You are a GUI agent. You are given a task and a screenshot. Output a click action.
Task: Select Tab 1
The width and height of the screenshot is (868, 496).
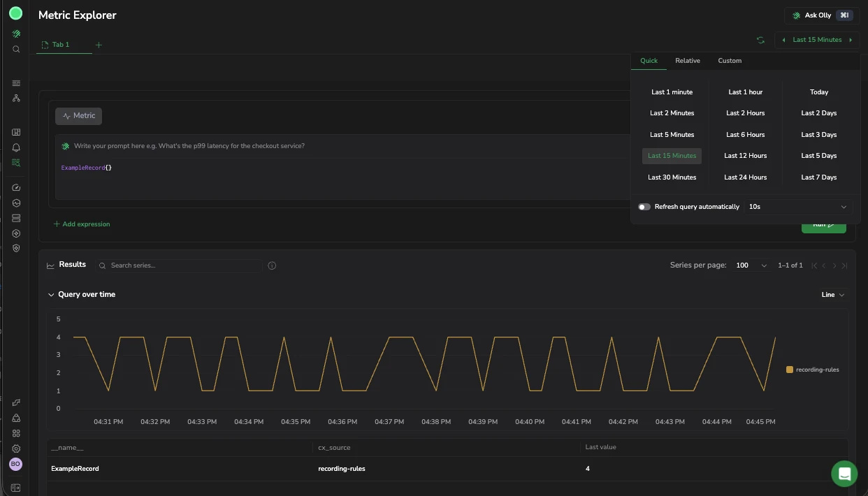(62, 45)
